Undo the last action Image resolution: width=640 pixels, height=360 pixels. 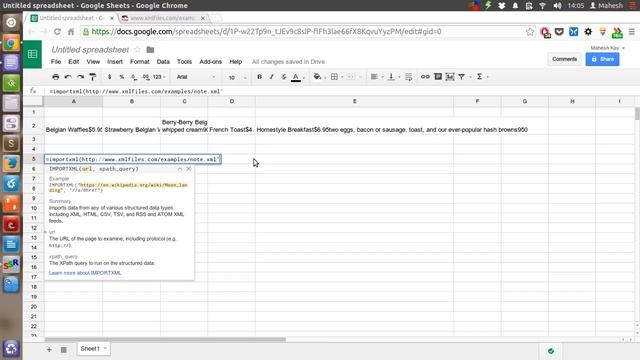(68, 77)
